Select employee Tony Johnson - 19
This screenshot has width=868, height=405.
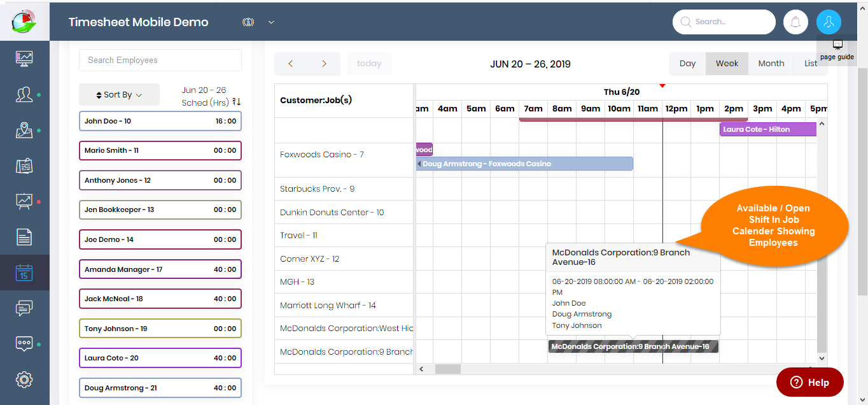pos(160,329)
